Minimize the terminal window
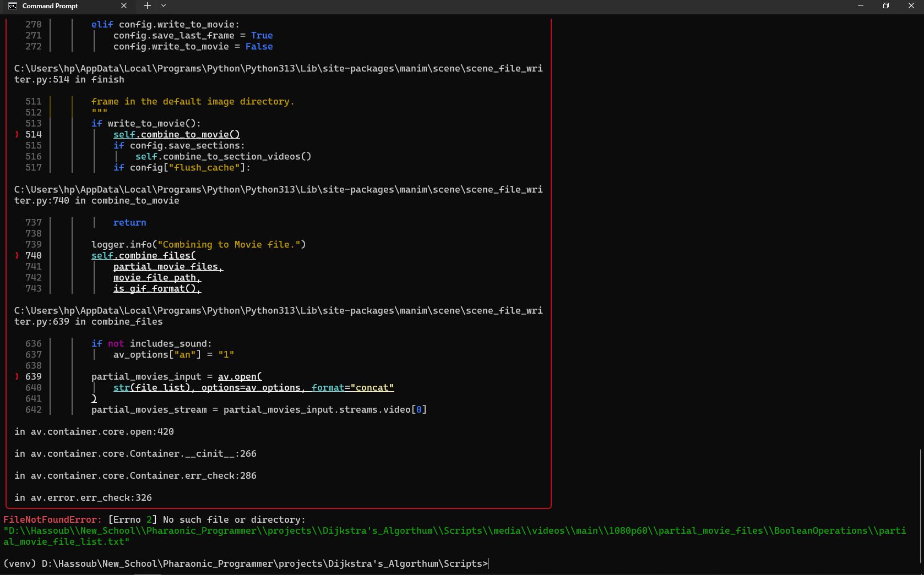924x575 pixels. [860, 6]
